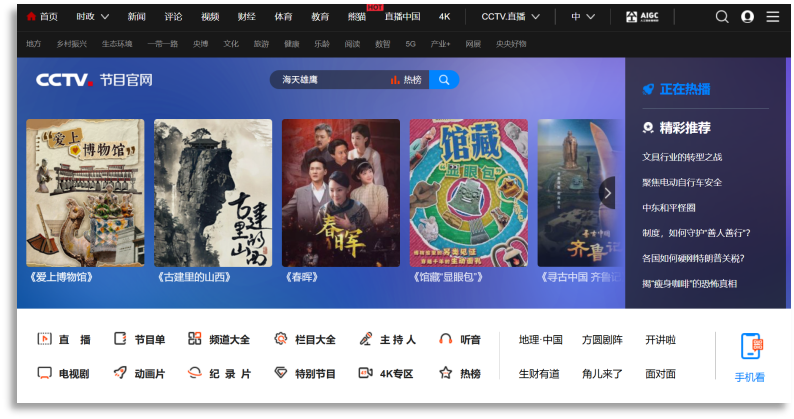Open the 角儿来了 program link
This screenshot has height=419, width=794.
[x=602, y=374]
